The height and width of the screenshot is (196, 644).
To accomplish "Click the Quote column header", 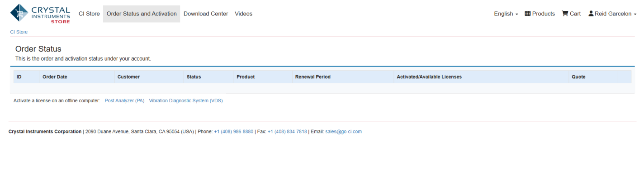I will (578, 77).
